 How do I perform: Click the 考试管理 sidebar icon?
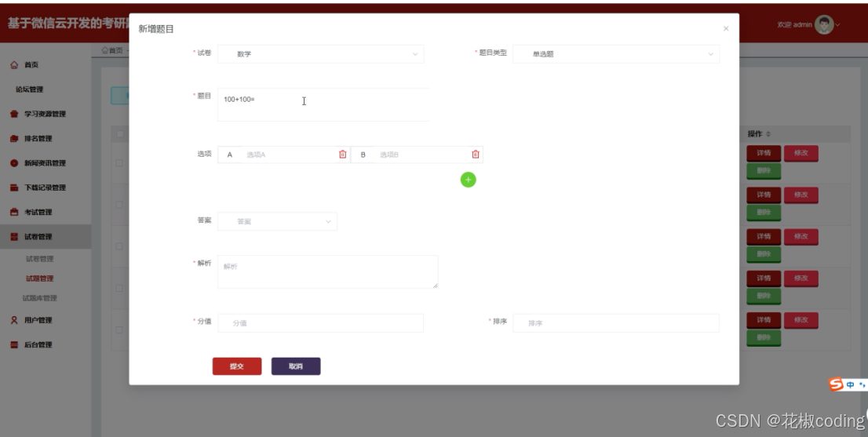pyautogui.click(x=14, y=212)
